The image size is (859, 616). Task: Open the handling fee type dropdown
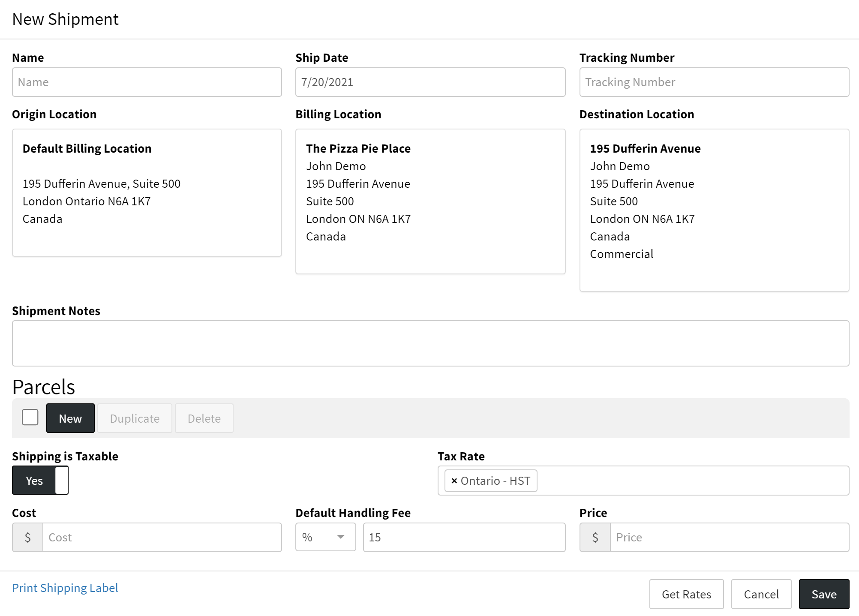[325, 537]
